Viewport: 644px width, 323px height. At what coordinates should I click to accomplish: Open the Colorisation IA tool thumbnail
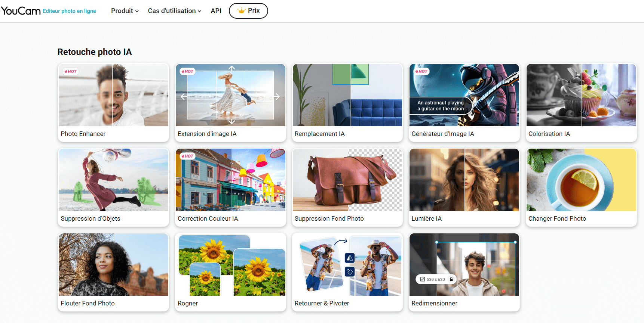[x=581, y=95]
